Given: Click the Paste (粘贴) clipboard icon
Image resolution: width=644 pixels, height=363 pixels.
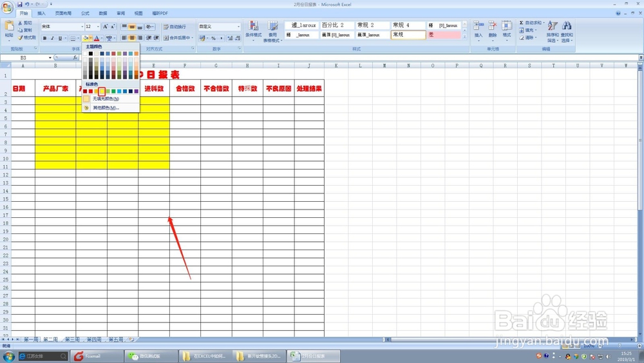Looking at the screenshot, I should 9,26.
